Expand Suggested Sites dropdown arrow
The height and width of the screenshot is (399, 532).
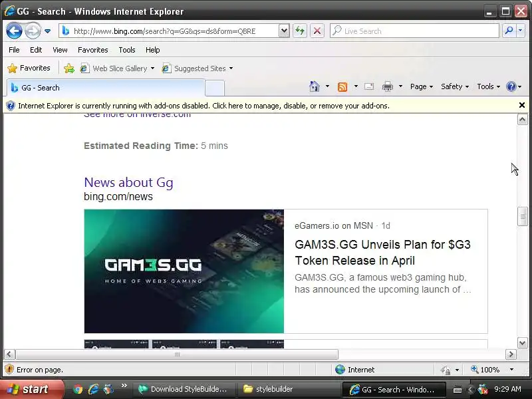click(x=231, y=68)
